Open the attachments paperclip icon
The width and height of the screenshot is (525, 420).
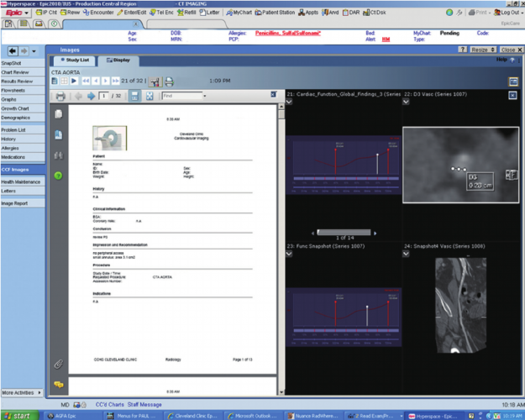59,364
